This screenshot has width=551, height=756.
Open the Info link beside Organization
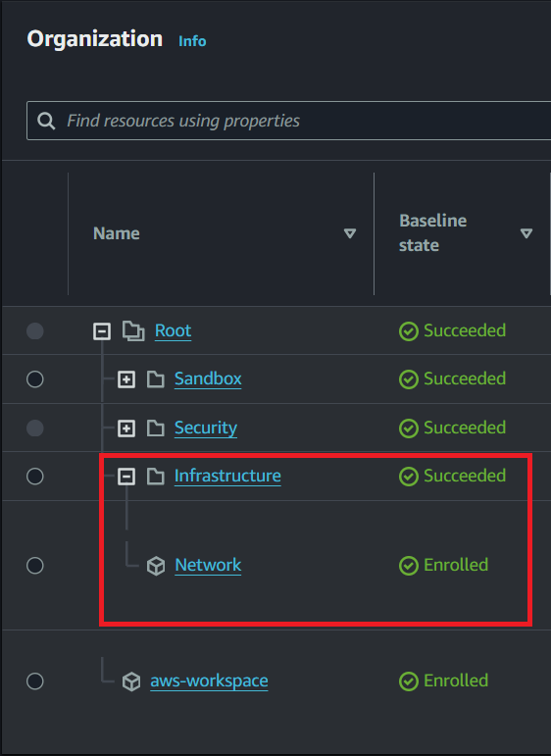click(192, 41)
